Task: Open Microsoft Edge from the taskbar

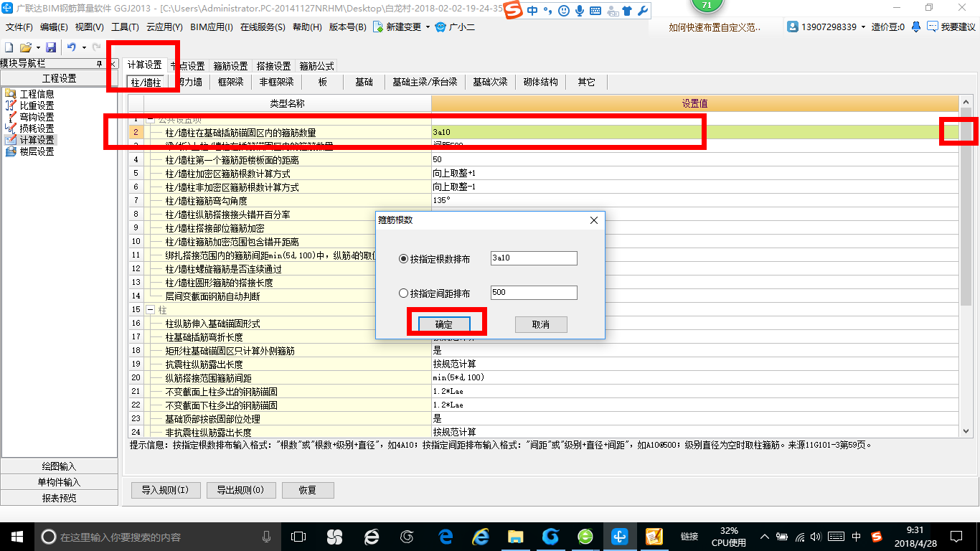Action: pos(446,536)
